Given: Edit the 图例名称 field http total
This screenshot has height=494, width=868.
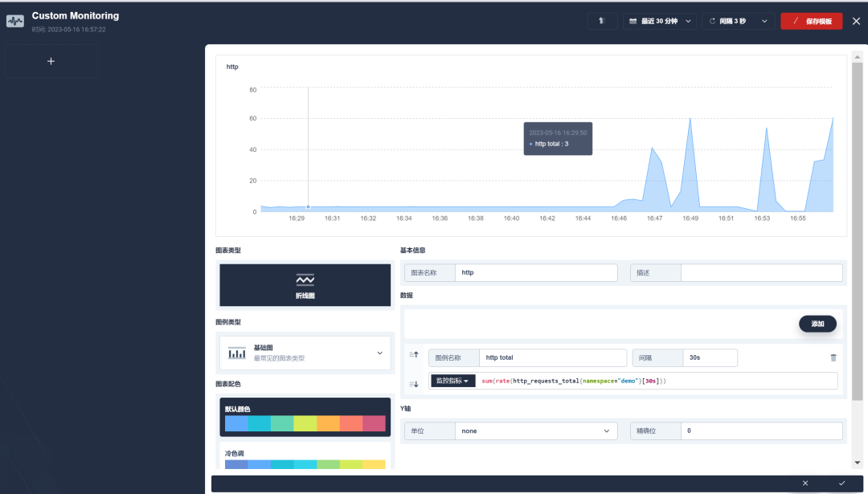Looking at the screenshot, I should pos(553,358).
